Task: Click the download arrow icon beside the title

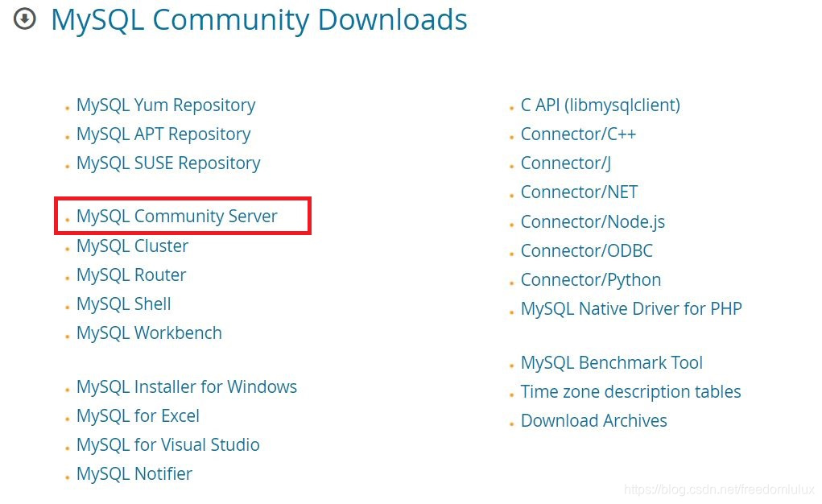Action: [x=25, y=19]
